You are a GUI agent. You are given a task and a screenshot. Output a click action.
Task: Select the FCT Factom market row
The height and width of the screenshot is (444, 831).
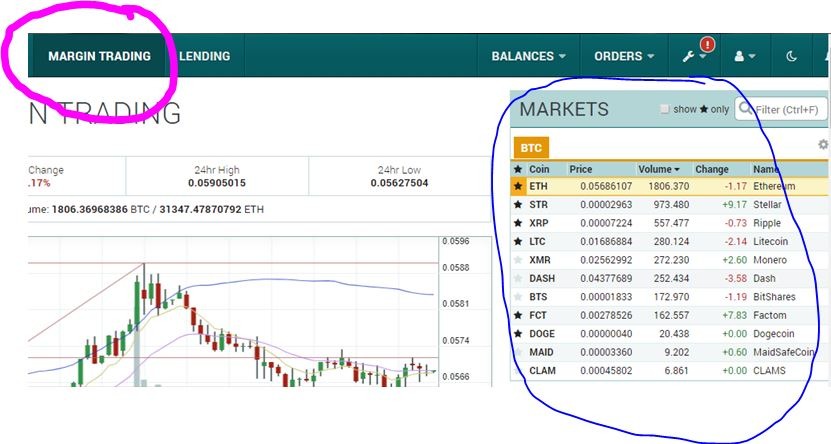pyautogui.click(x=669, y=315)
